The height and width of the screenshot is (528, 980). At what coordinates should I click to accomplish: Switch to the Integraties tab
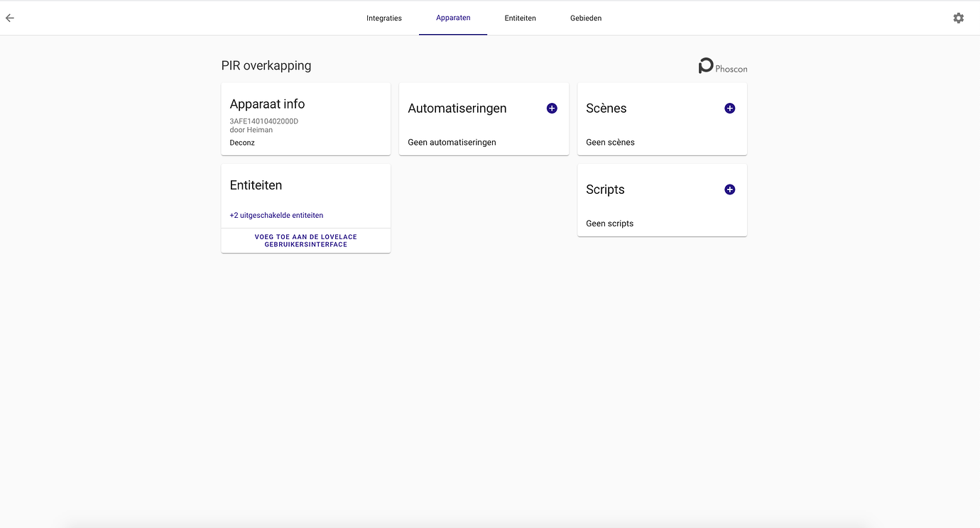point(383,18)
